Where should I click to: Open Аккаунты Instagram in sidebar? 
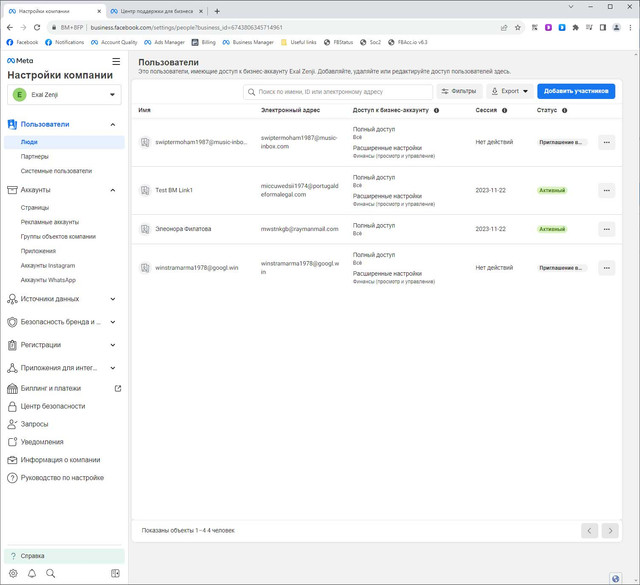click(48, 266)
